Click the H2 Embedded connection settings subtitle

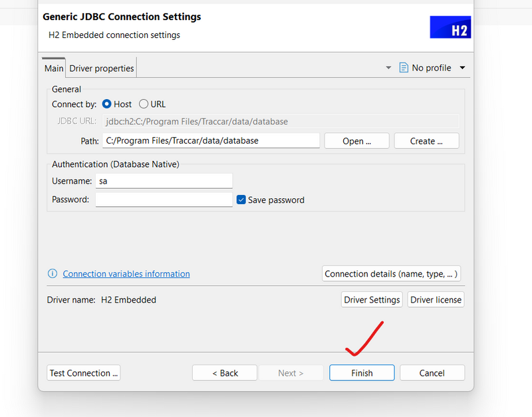pos(114,35)
